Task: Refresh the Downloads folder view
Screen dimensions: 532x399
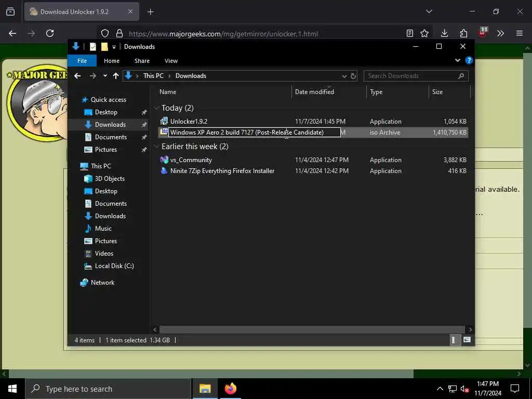Action: 353,76
